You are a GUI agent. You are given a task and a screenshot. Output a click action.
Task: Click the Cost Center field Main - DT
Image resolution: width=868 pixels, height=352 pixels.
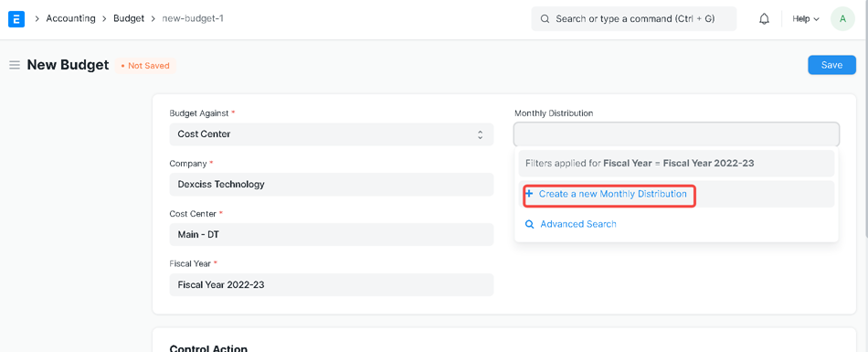click(x=331, y=234)
